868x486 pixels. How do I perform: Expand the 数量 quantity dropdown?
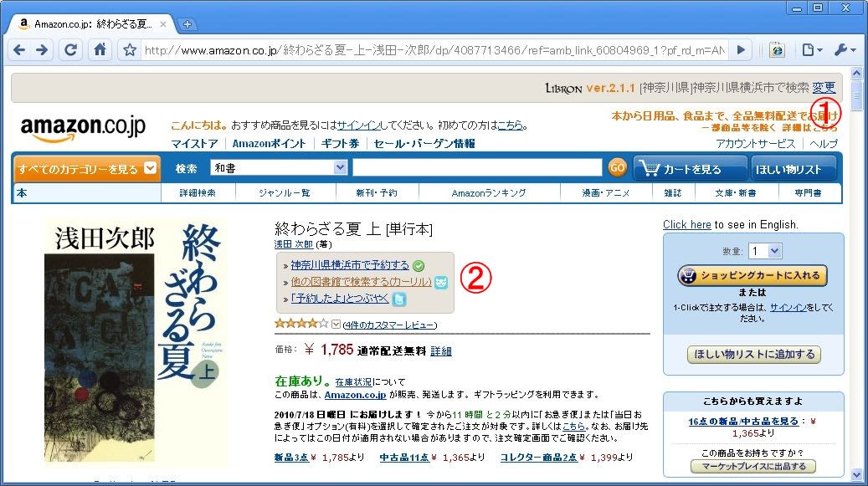click(765, 251)
